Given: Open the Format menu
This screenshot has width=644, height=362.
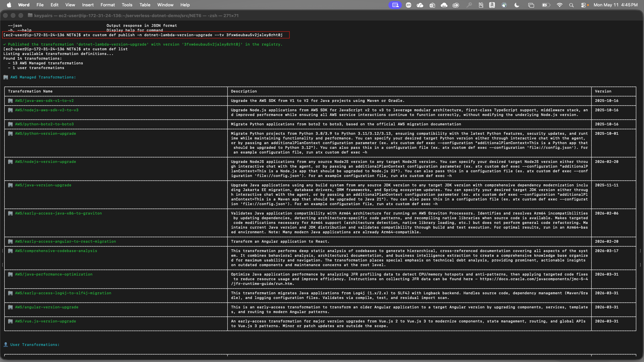Looking at the screenshot, I should pyautogui.click(x=108, y=5).
